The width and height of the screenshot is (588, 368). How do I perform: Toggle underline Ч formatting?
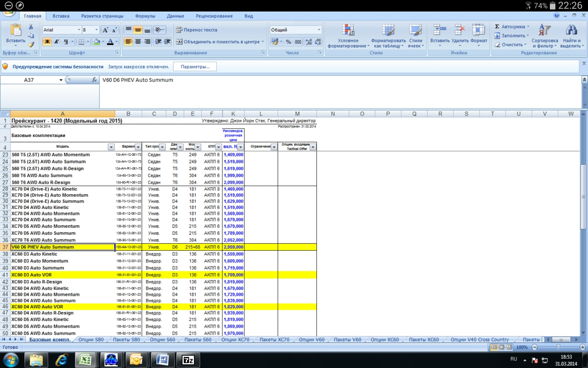[66, 41]
